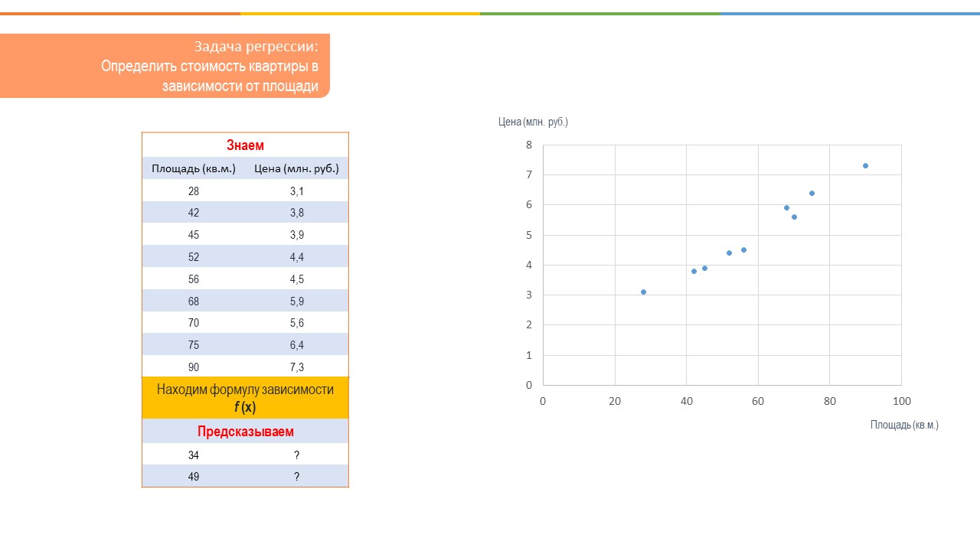Click the area cell showing 68

(x=194, y=302)
